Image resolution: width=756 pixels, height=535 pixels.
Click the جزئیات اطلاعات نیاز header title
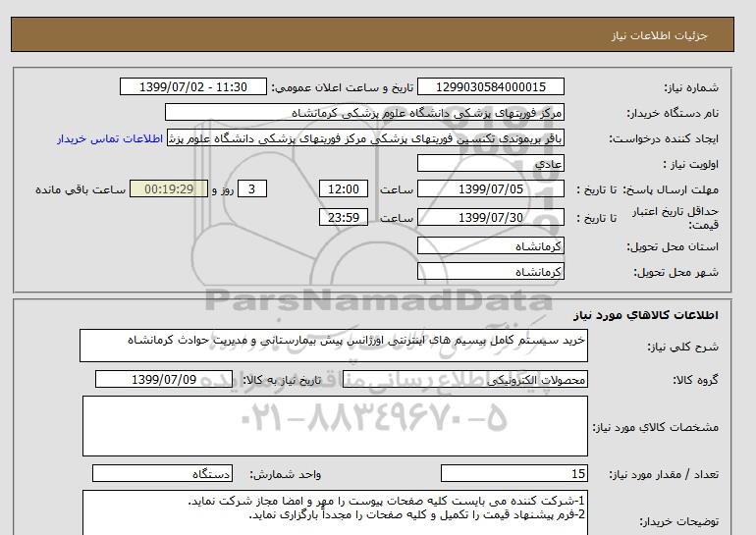(659, 35)
